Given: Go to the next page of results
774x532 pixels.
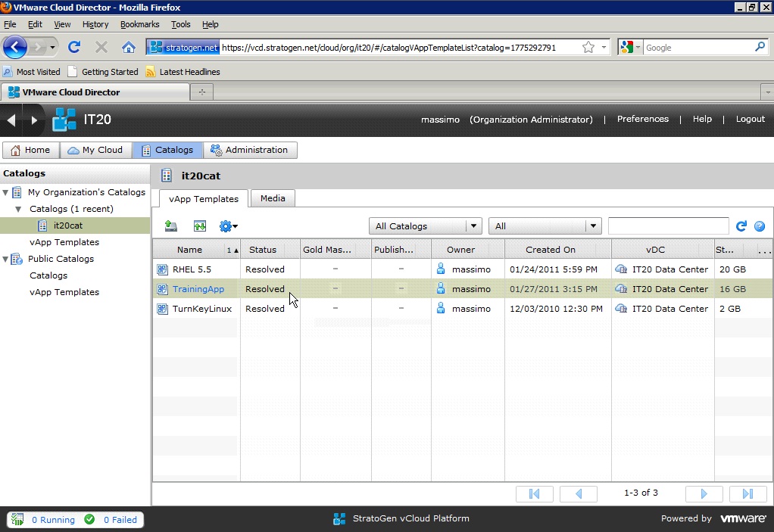Looking at the screenshot, I should tap(704, 493).
